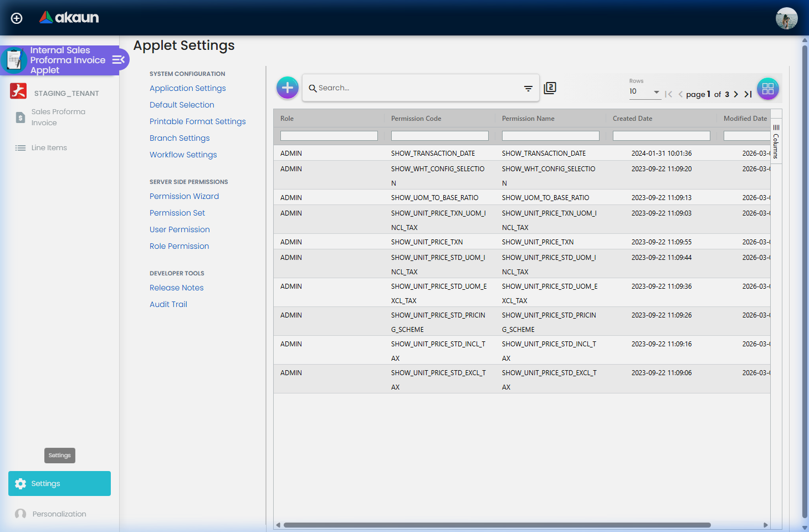
Task: Click the circled plus icon in the top bar
Action: (x=16, y=18)
